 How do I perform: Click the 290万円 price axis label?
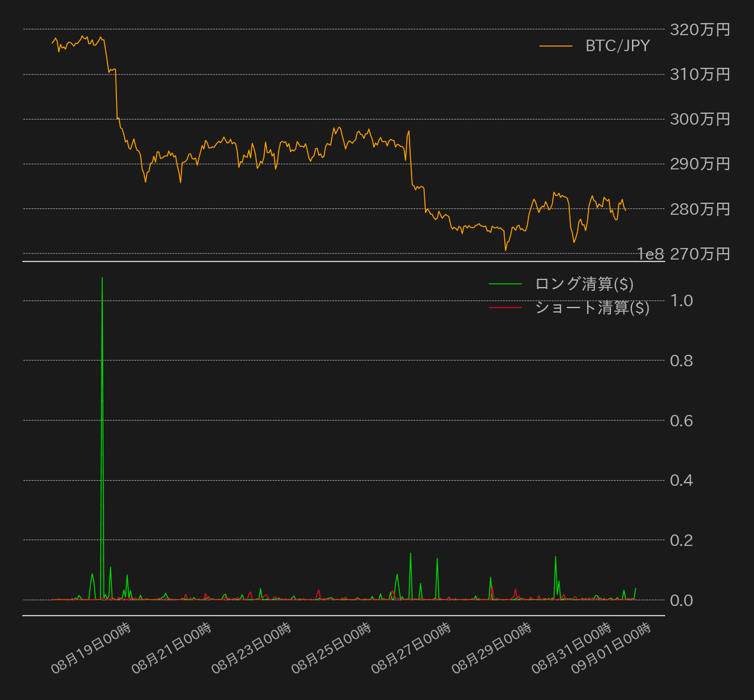(x=700, y=164)
